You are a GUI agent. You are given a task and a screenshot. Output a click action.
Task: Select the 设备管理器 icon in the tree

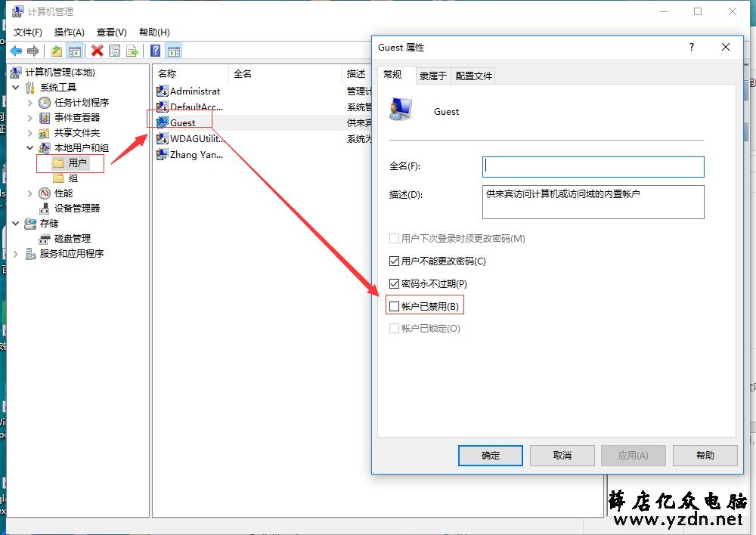click(x=45, y=209)
